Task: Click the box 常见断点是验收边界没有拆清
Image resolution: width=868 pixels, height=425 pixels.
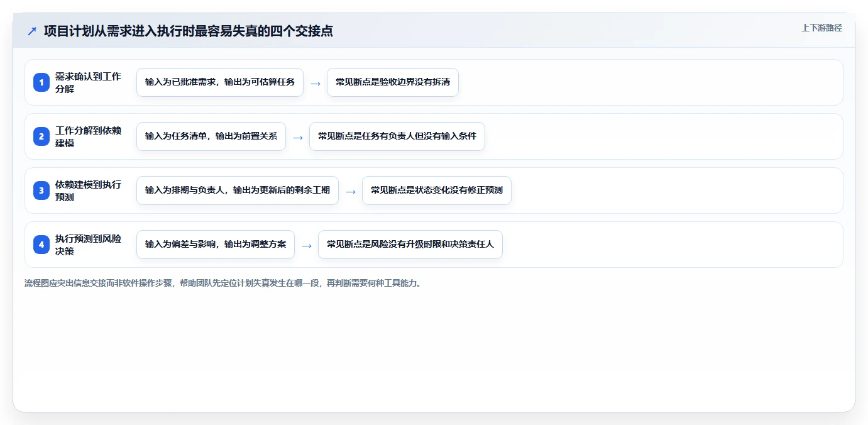Action: tap(393, 82)
